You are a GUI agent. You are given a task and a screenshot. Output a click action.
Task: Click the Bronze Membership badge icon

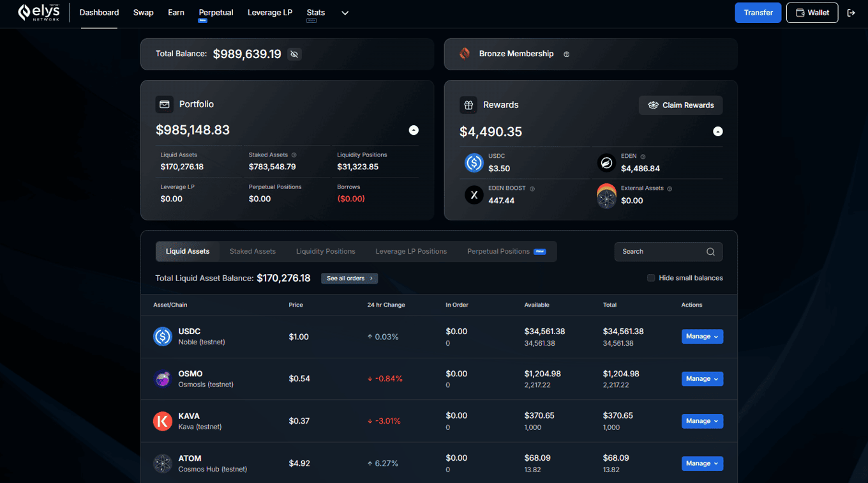[x=465, y=54]
